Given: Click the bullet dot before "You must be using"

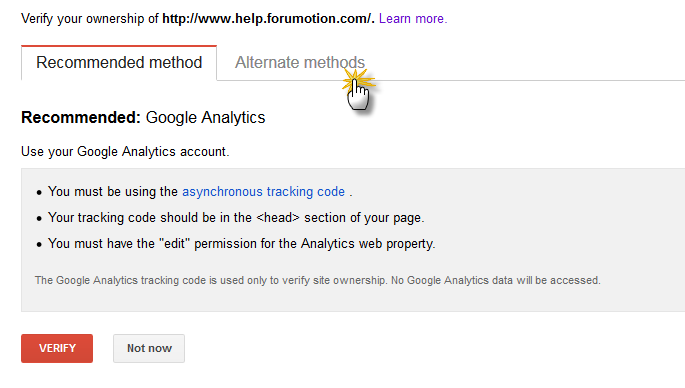Looking at the screenshot, I should [39, 193].
